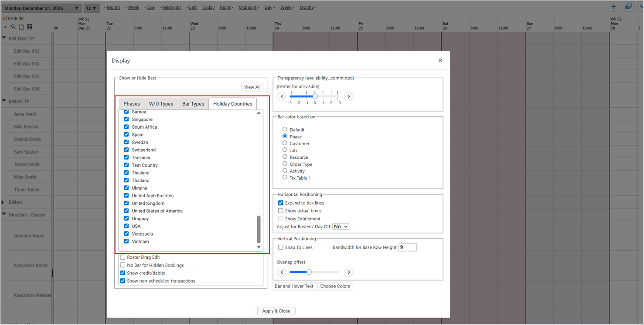
Task: Click the View All button
Action: (x=252, y=87)
